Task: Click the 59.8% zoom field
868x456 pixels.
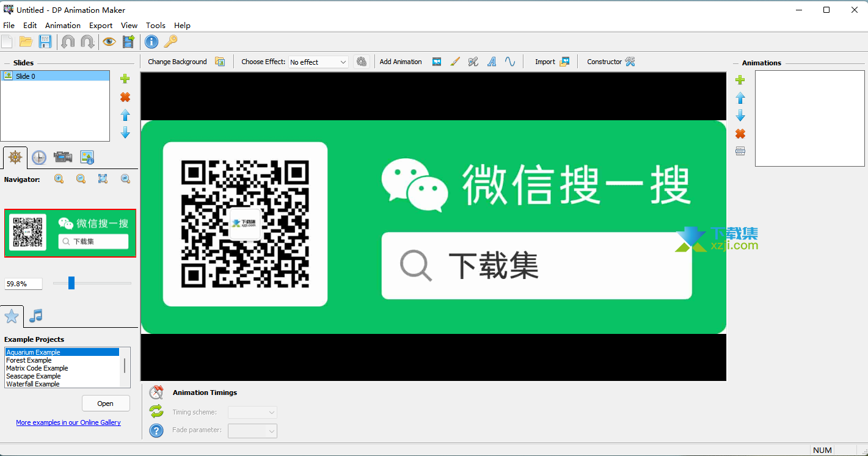Action: coord(24,284)
